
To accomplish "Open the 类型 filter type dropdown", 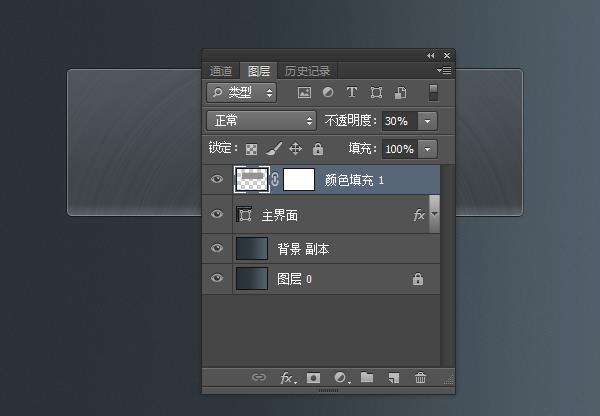I will [x=242, y=93].
